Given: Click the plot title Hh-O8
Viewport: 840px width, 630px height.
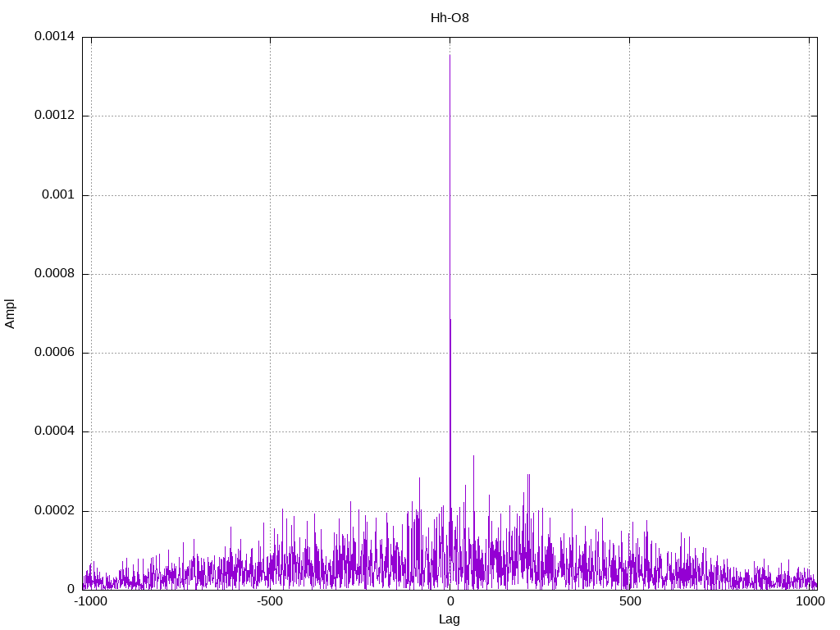Looking at the screenshot, I should 450,17.
